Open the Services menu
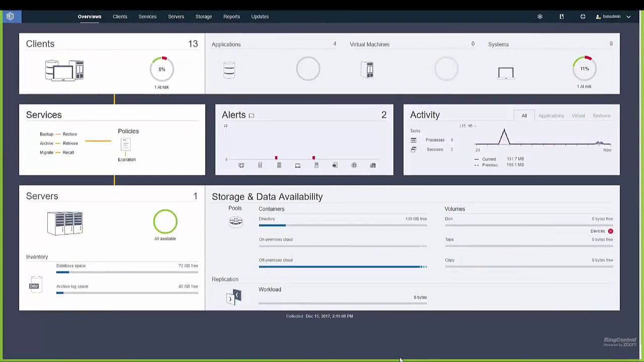The image size is (644, 362). 147,17
